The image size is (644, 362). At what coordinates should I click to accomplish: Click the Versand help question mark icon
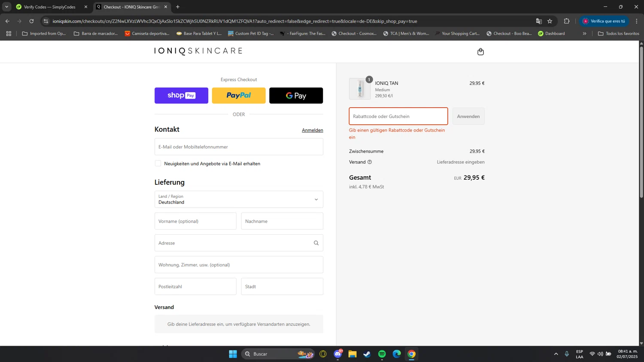pyautogui.click(x=370, y=162)
